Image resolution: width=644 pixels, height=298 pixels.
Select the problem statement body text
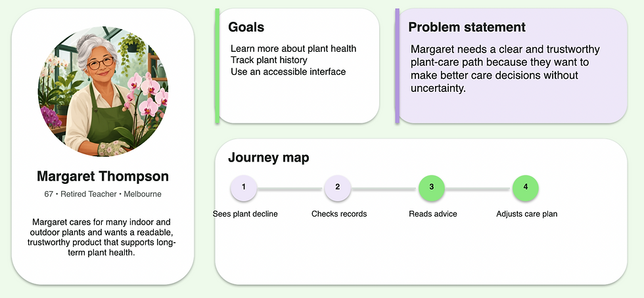point(505,69)
